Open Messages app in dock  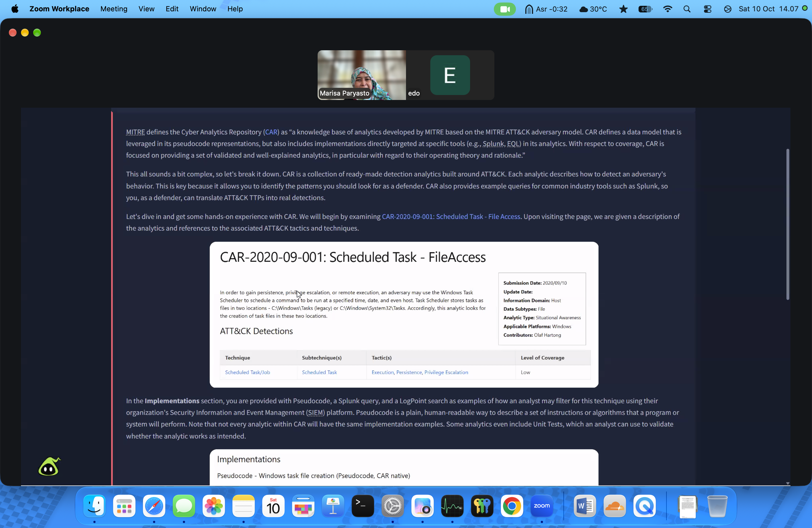coord(184,505)
